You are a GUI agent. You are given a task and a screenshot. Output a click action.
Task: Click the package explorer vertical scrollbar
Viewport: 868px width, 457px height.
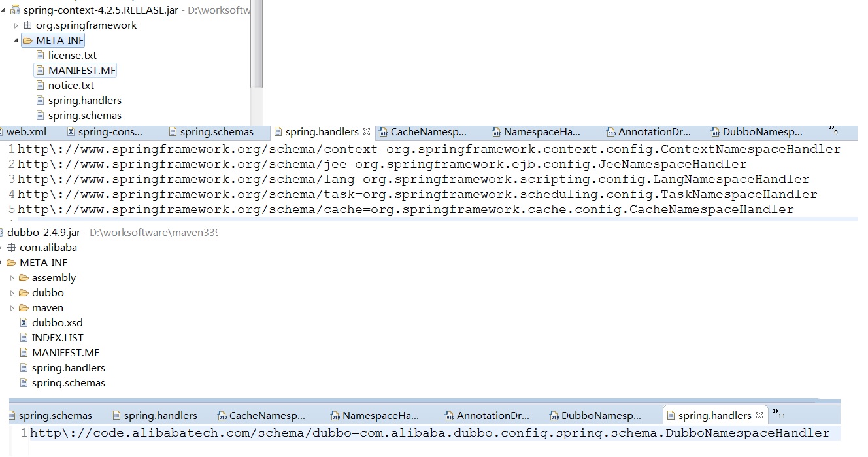point(257,44)
